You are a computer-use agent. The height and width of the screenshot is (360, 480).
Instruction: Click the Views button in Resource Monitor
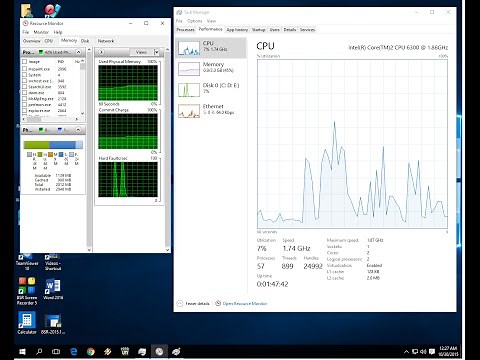(141, 52)
